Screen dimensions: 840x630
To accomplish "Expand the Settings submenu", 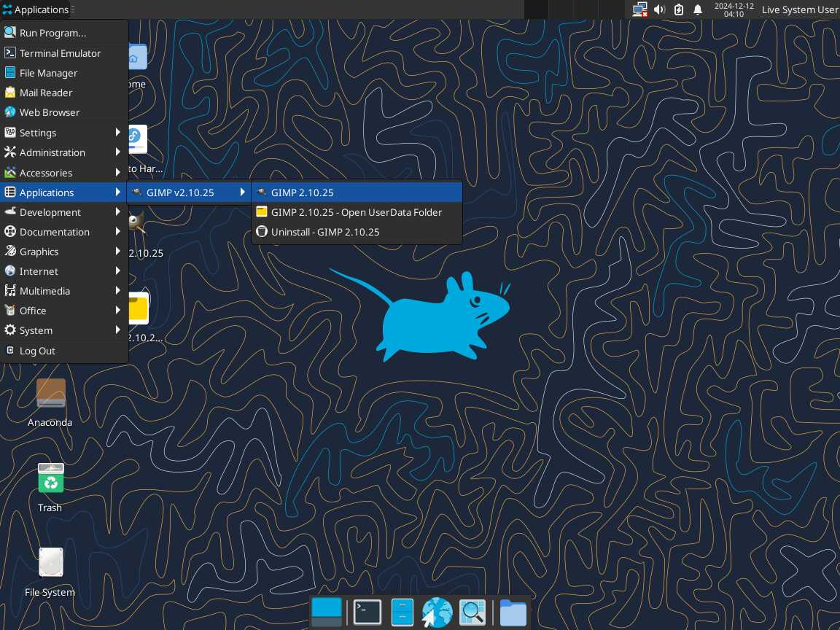I will [x=64, y=132].
